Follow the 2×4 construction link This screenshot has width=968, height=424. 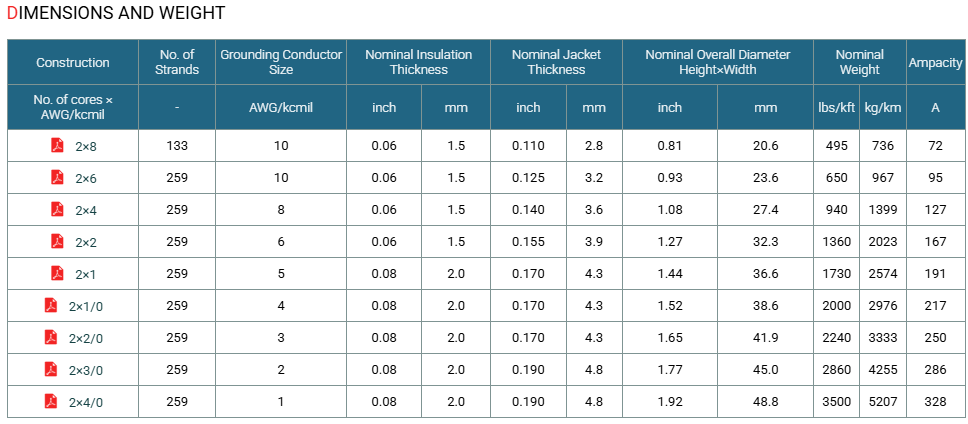[86, 211]
